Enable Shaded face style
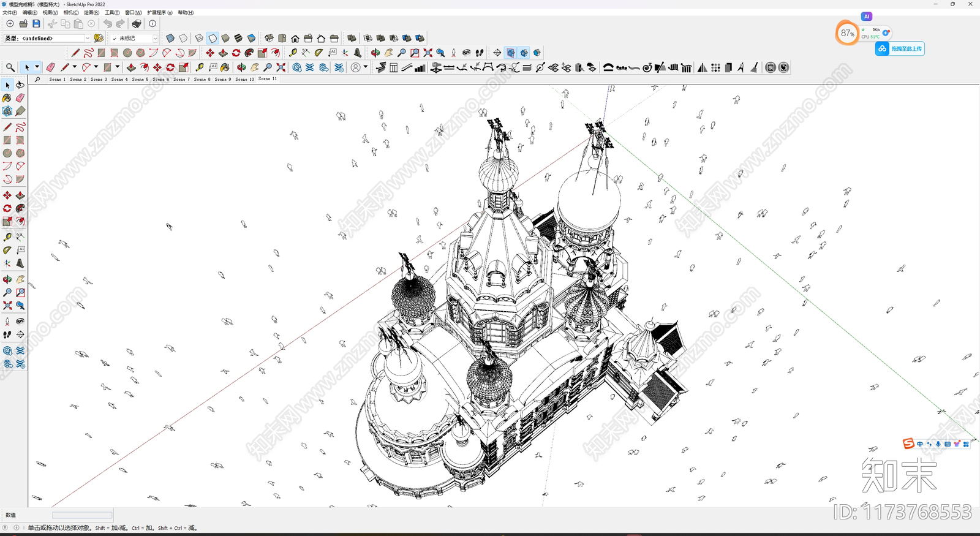The height and width of the screenshot is (536, 980). pyautogui.click(x=225, y=38)
